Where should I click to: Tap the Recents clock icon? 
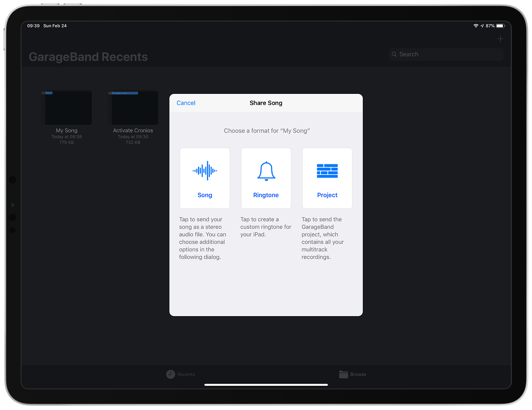[x=170, y=374]
